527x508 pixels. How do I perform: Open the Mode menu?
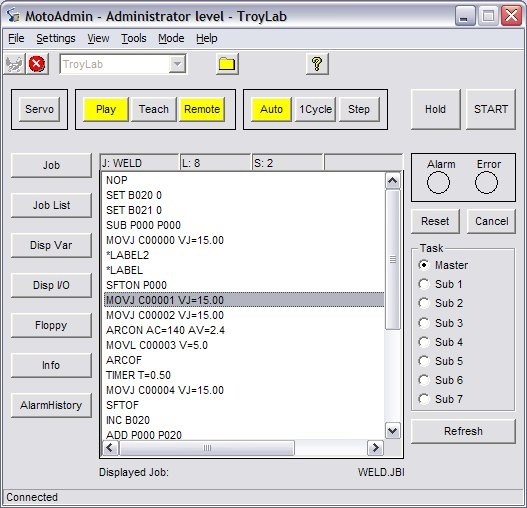pos(171,38)
